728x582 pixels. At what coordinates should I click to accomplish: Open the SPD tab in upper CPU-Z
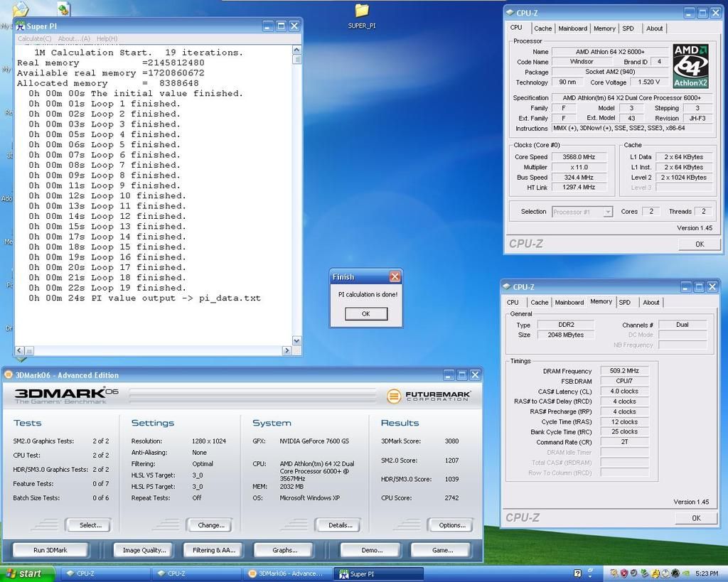point(628,28)
